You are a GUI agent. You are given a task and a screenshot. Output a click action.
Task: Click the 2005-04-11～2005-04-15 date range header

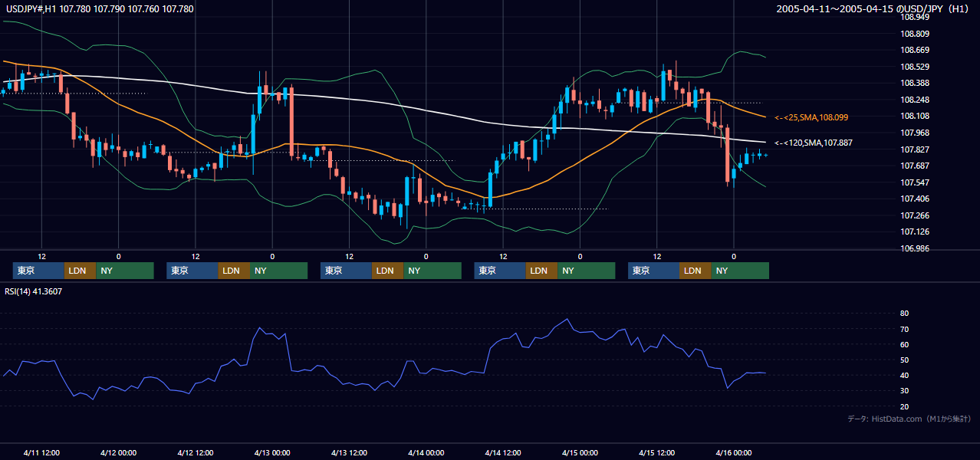pyautogui.click(x=874, y=9)
